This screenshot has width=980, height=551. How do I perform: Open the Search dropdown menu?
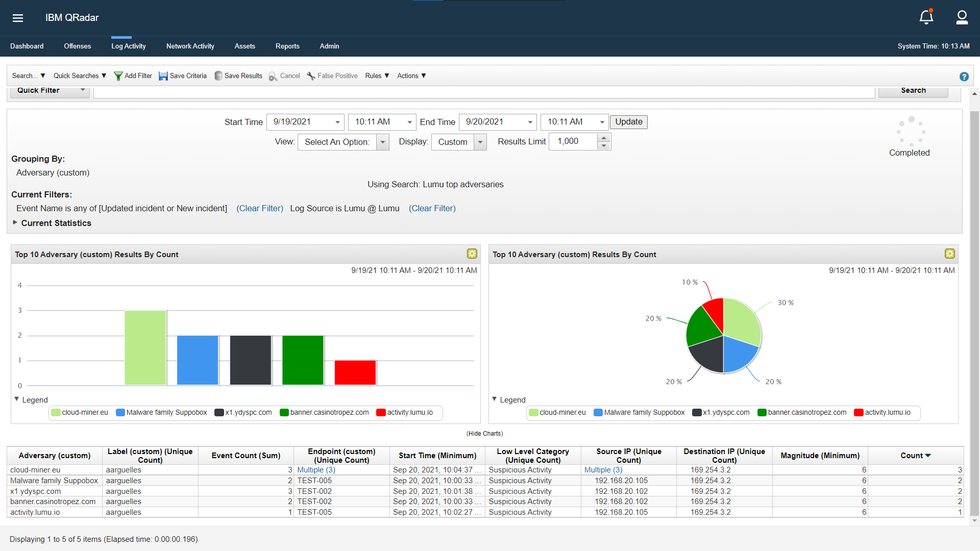click(29, 76)
